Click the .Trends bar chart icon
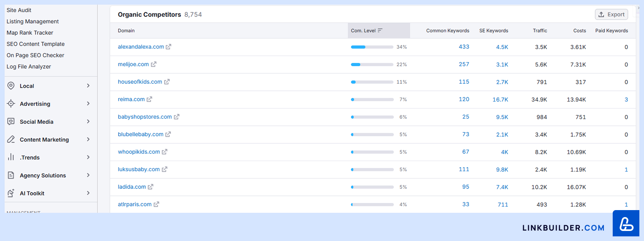This screenshot has height=241, width=644. tap(11, 157)
